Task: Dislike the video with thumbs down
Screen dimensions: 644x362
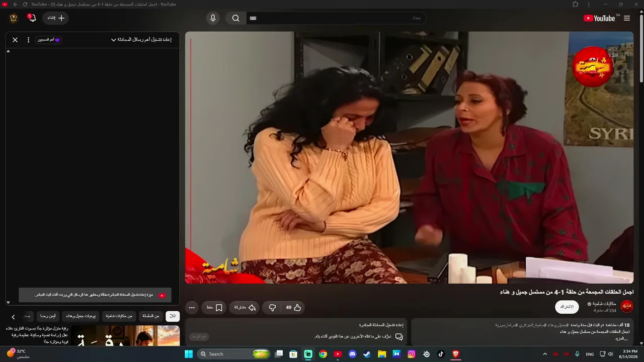Action: (x=273, y=307)
